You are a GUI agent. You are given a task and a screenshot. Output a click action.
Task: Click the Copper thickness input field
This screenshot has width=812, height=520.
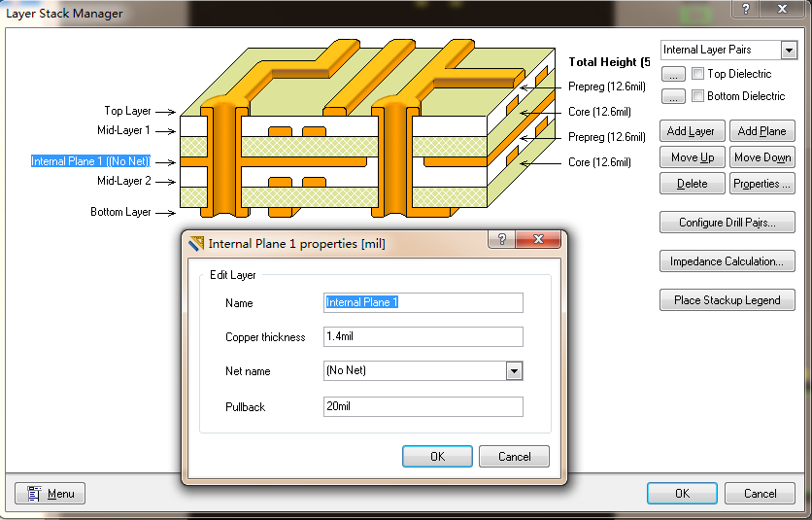(x=423, y=337)
